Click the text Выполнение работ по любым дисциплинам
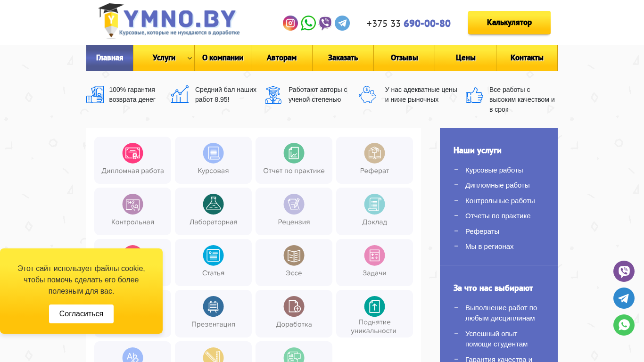 tap(501, 313)
